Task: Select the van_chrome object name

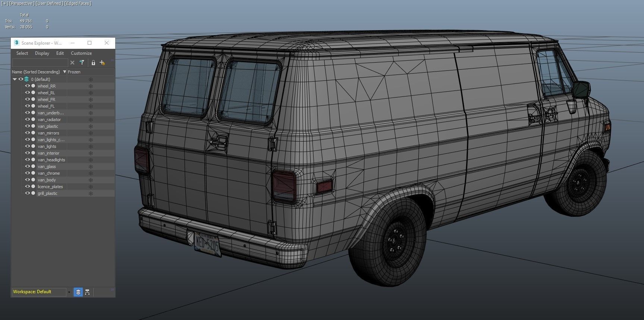Action: 48,173
